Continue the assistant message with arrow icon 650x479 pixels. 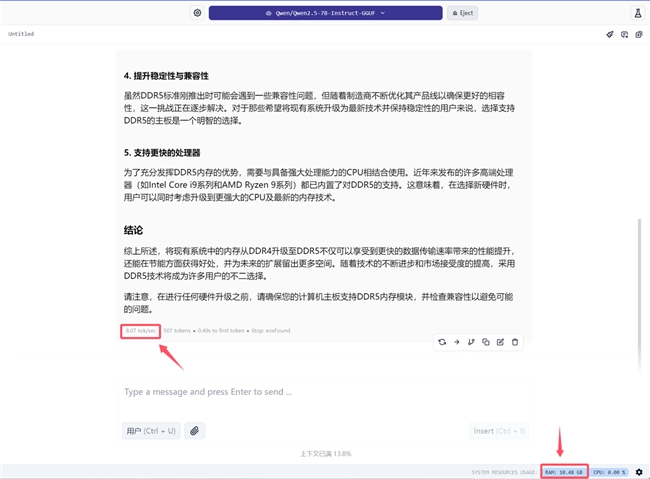pos(456,342)
